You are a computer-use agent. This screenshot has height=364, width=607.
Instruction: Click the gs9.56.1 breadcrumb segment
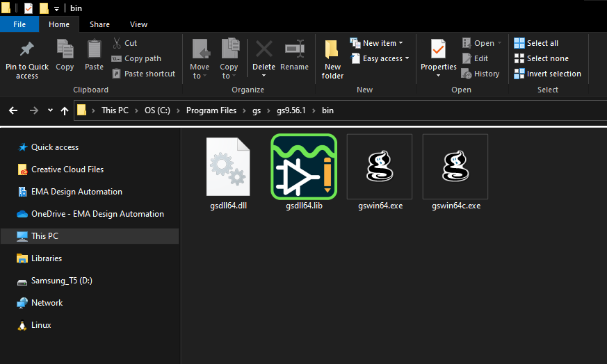pos(291,110)
